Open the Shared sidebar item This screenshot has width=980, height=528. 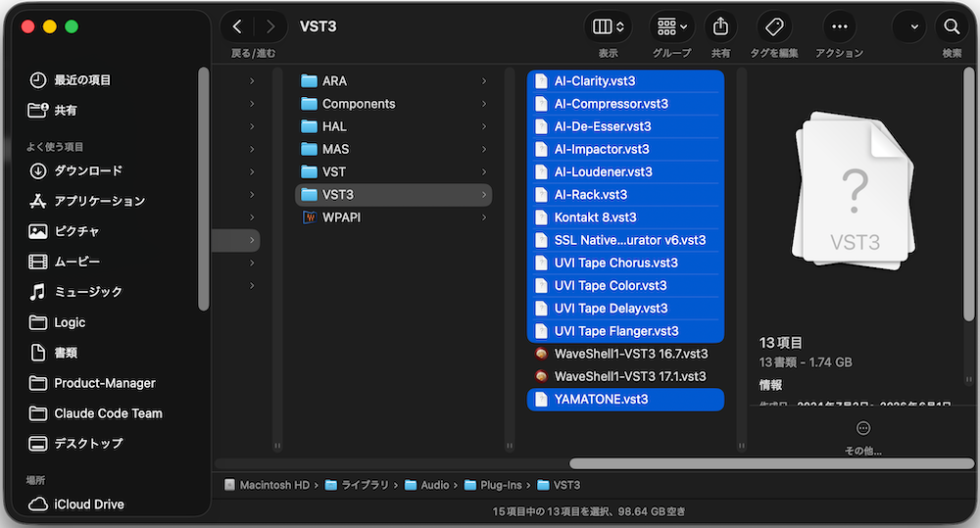point(53,110)
